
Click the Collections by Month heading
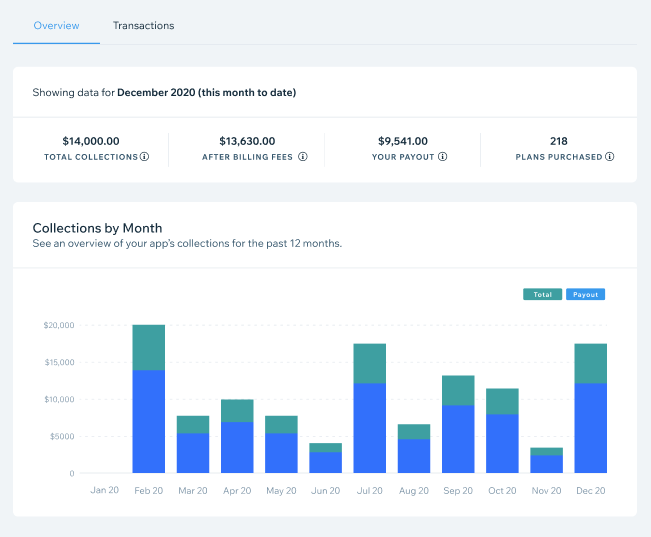(97, 228)
